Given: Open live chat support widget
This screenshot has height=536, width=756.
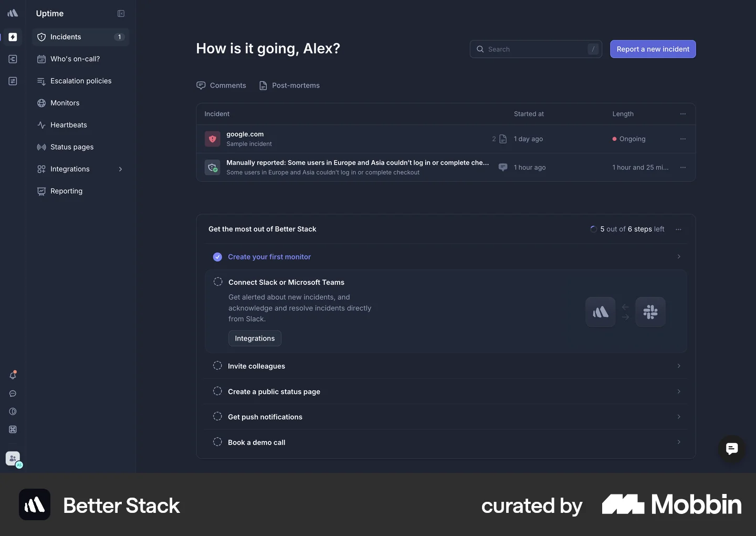Looking at the screenshot, I should pos(732,449).
